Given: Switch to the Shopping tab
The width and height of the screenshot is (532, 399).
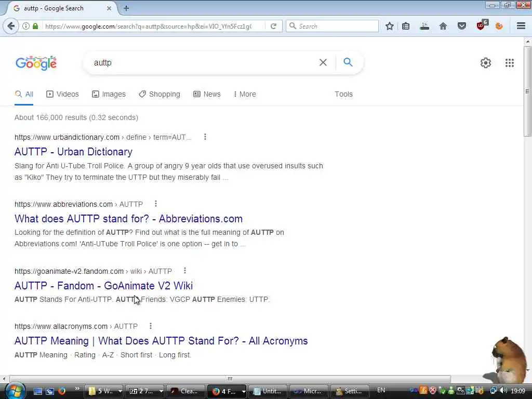Looking at the screenshot, I should point(159,95).
